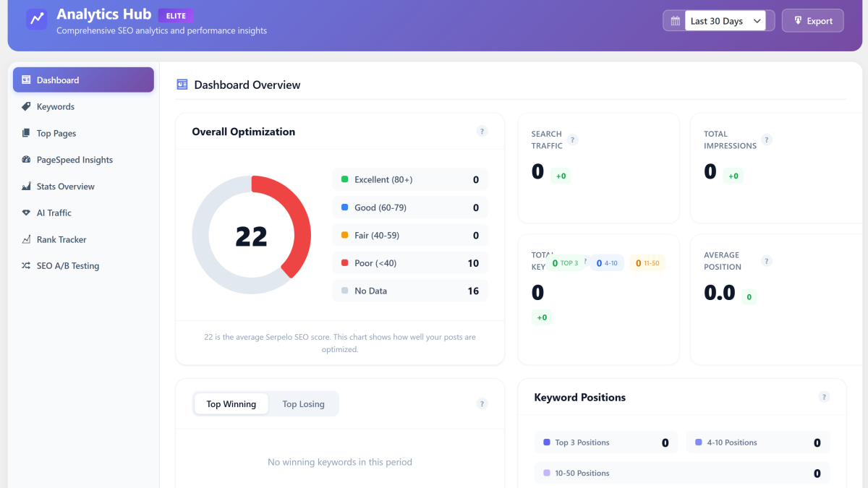Select the Poor (<40) legend row
868x488 pixels.
tap(410, 262)
